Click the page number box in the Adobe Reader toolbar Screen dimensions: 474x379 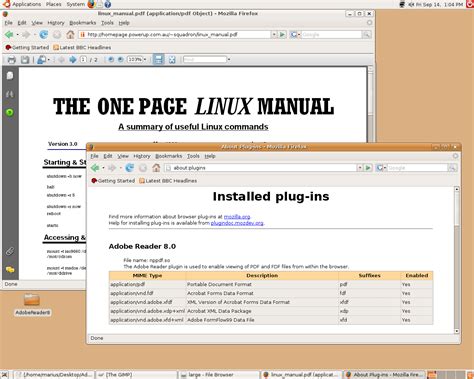(83, 60)
